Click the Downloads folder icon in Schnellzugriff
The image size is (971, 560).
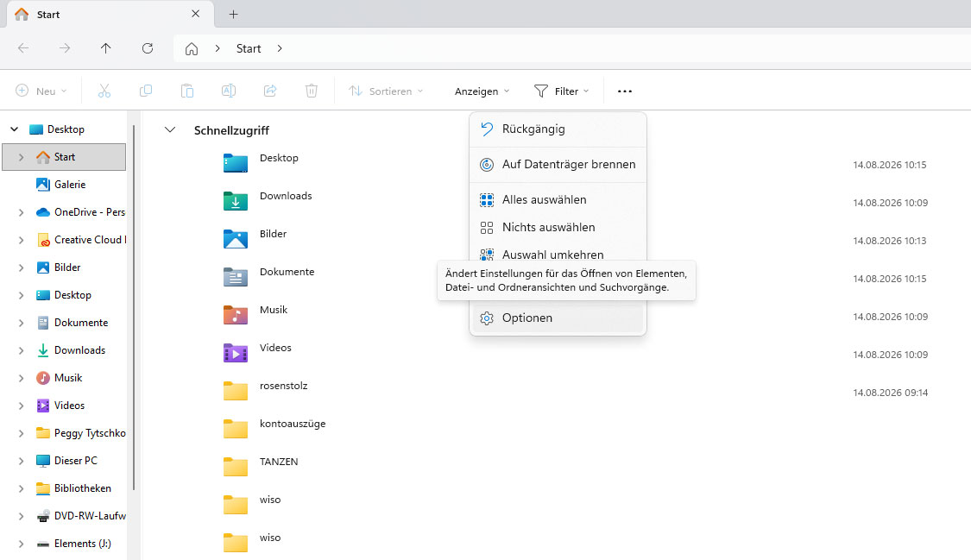[236, 201]
